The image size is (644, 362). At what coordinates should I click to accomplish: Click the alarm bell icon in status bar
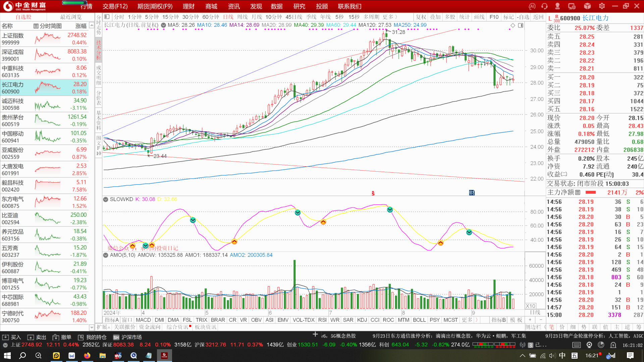[613, 345]
